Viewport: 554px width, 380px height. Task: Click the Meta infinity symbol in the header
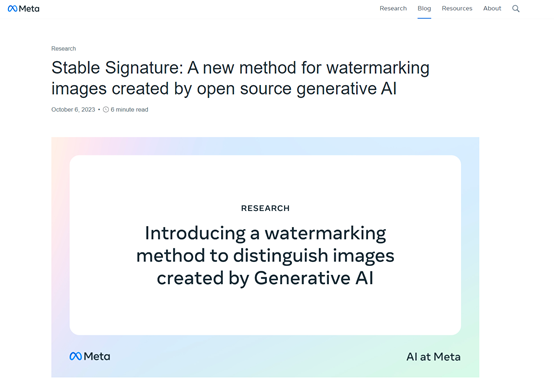coord(12,9)
